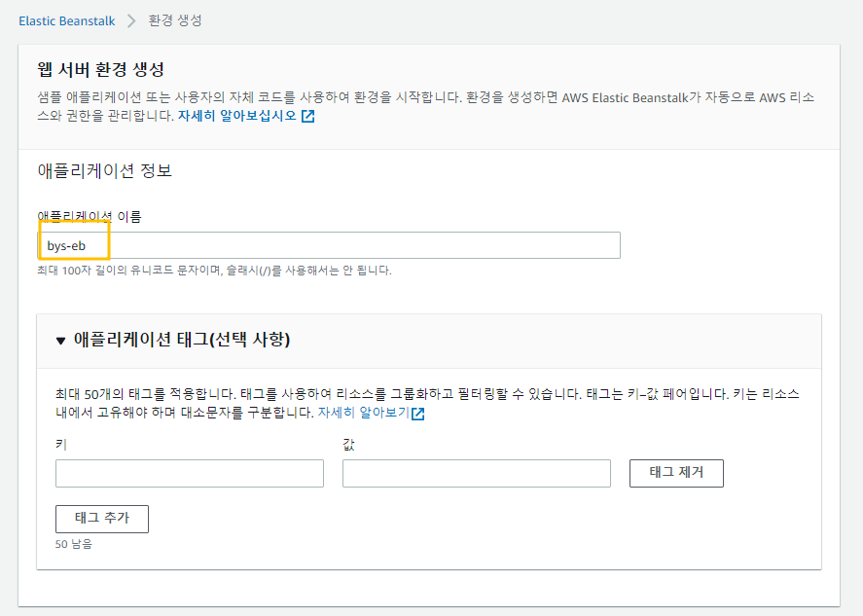The image size is (863, 616).
Task: Focus the 애플리케이션 이름 input field
Action: click(x=329, y=245)
